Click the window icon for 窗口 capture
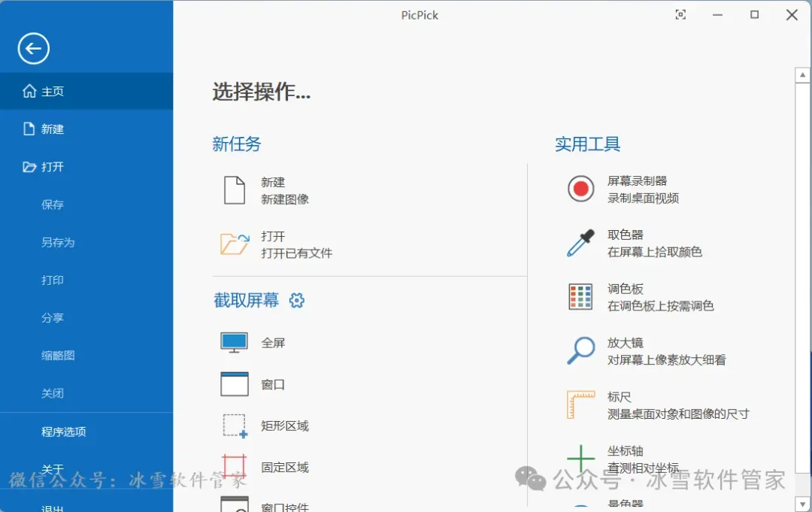 (x=234, y=384)
